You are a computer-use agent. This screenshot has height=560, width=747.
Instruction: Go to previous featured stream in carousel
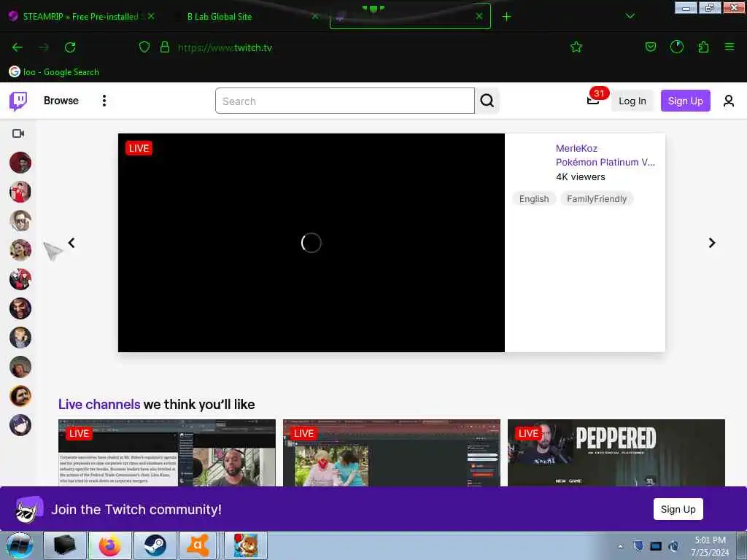pos(71,243)
